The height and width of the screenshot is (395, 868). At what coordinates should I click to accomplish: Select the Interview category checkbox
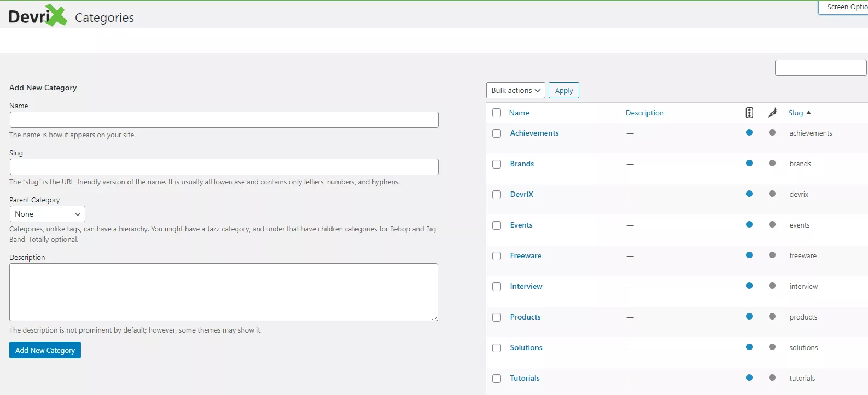[x=497, y=287]
